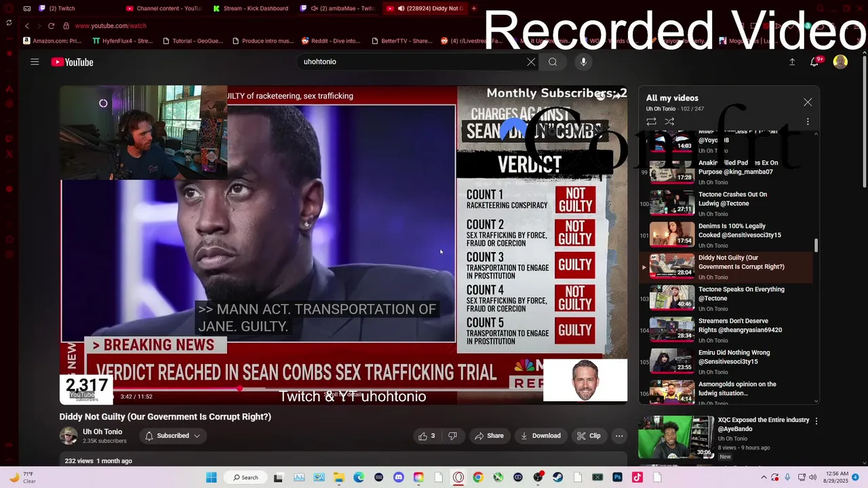Go back in the browser
868x488 pixels.
27,26
